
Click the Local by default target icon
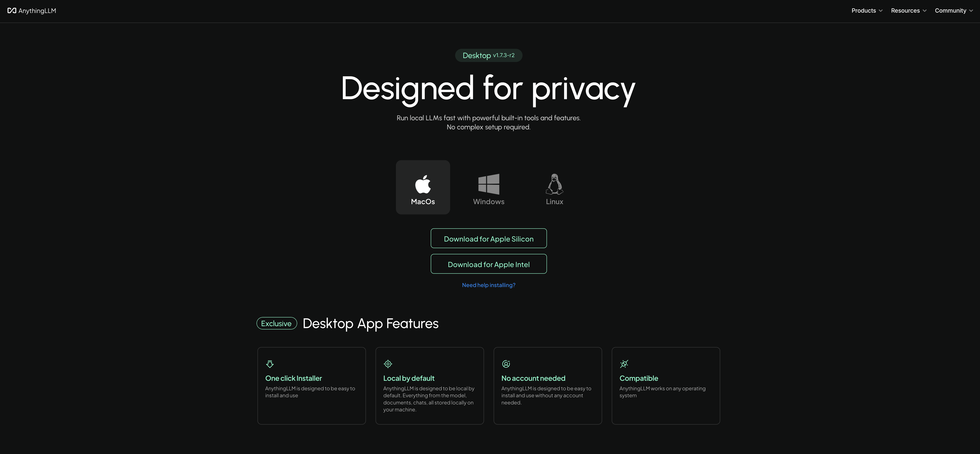pos(388,364)
